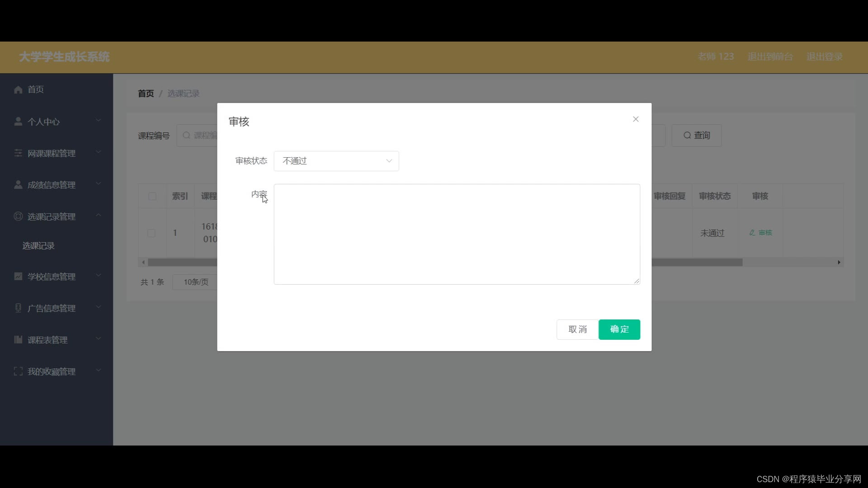The height and width of the screenshot is (488, 868).
Task: Click the 课程表管理 book icon
Action: coord(18,340)
